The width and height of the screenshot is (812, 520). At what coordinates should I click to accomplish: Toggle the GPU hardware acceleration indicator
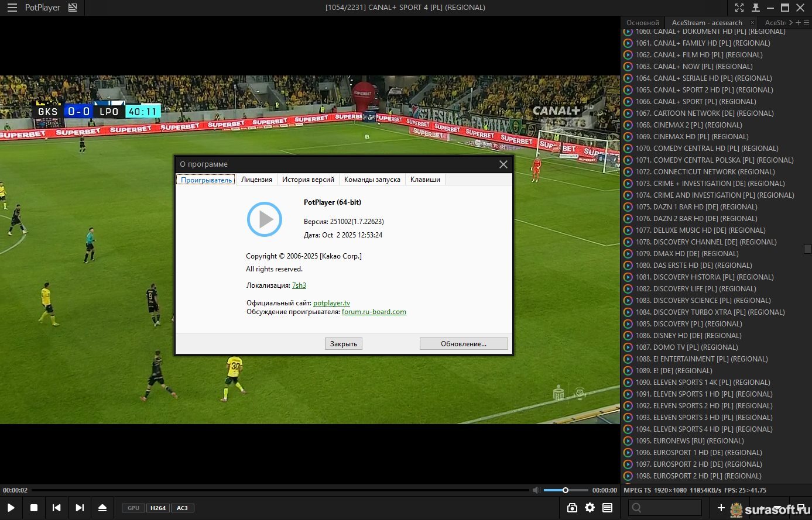(x=133, y=508)
